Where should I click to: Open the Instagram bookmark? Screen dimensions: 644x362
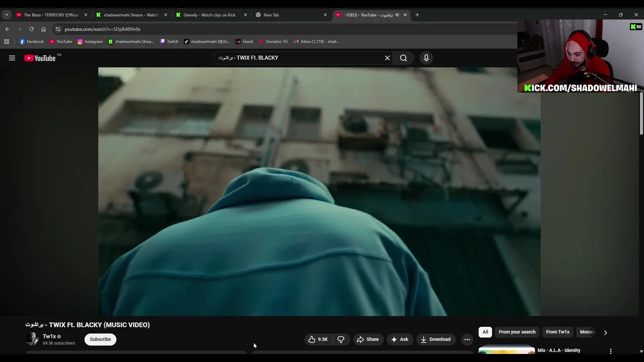point(90,42)
